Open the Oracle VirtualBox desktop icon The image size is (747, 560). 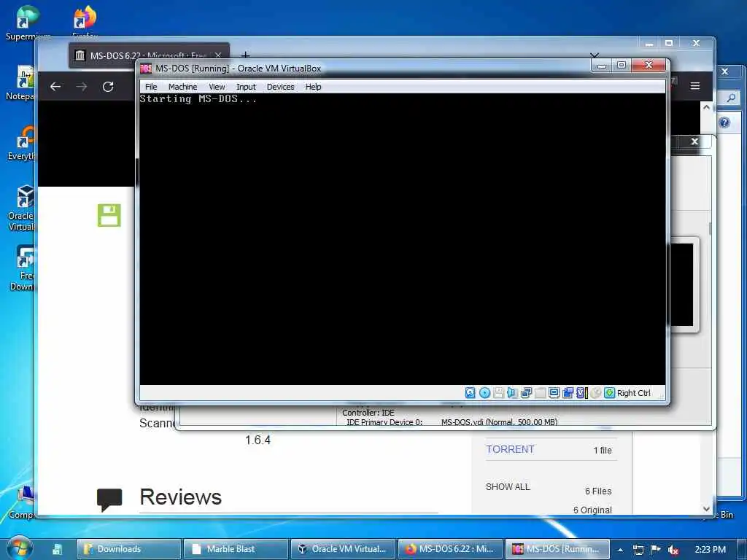[23, 208]
